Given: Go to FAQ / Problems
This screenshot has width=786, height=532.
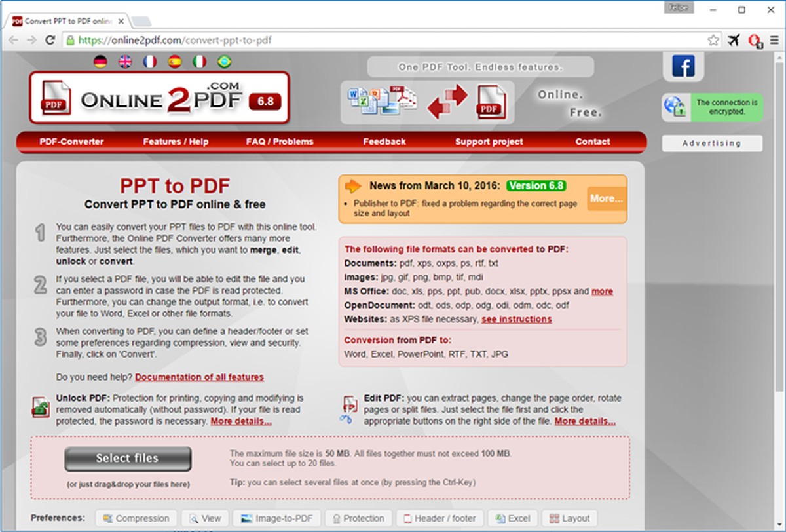Looking at the screenshot, I should click(280, 142).
